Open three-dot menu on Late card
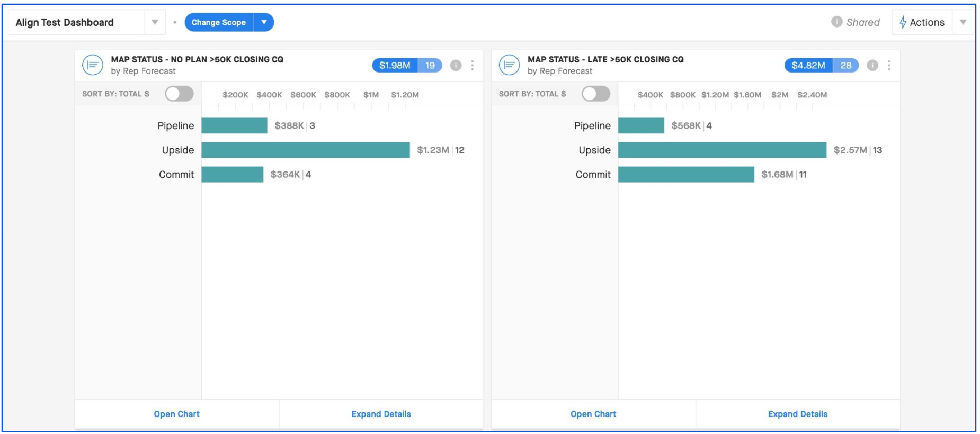 click(889, 65)
